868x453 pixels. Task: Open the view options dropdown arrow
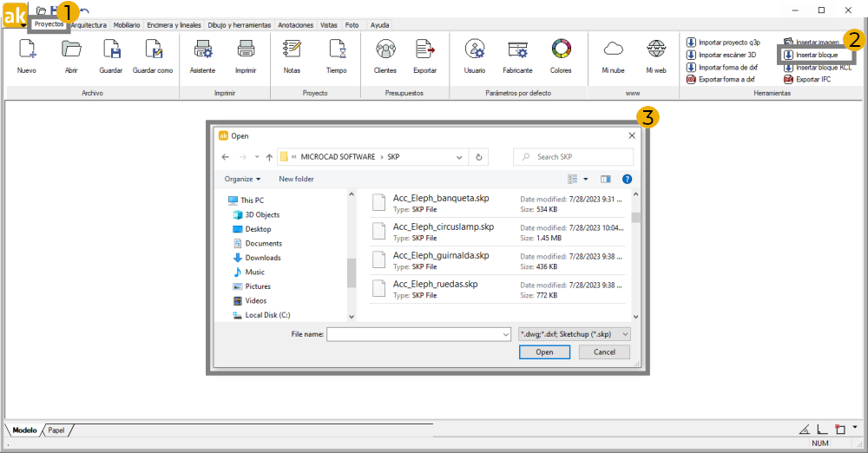tap(586, 179)
